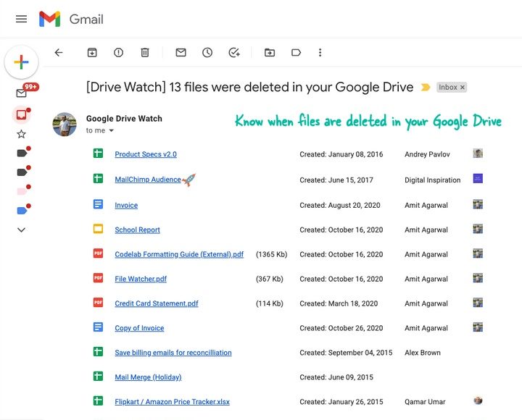522x420 pixels.
Task: Click the Slides icon beside School Report
Action: coord(98,229)
